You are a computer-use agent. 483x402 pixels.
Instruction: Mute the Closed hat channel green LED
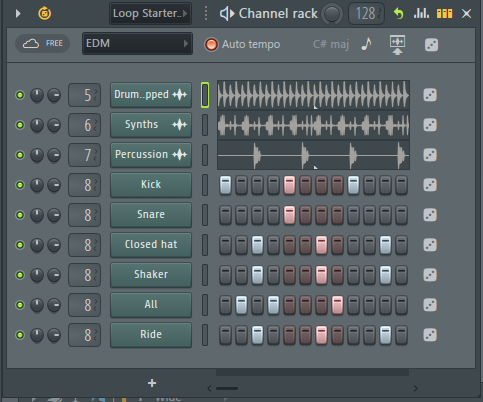(x=20, y=245)
